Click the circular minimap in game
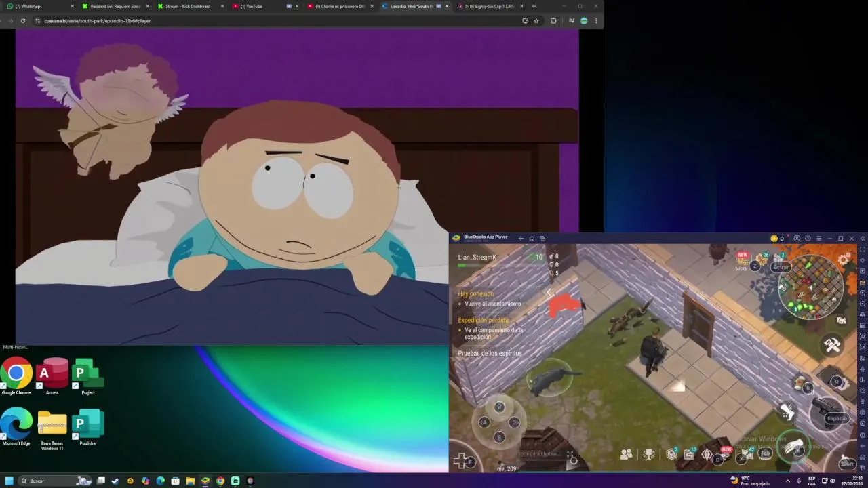The width and height of the screenshot is (868, 488). pyautogui.click(x=810, y=287)
